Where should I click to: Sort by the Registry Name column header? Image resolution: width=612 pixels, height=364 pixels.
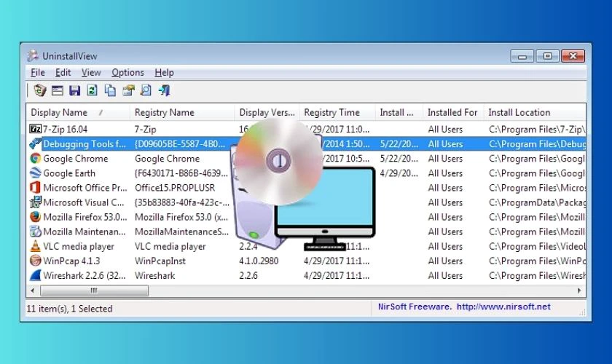coord(182,112)
